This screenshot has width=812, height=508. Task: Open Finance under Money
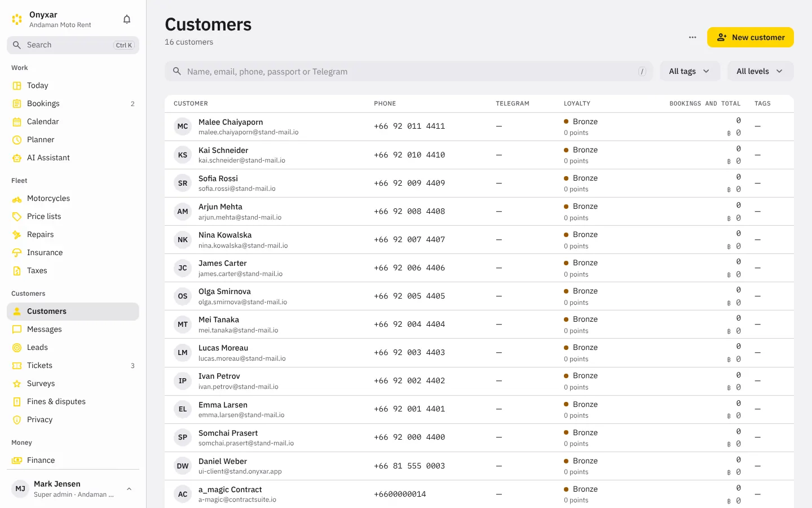(73, 460)
